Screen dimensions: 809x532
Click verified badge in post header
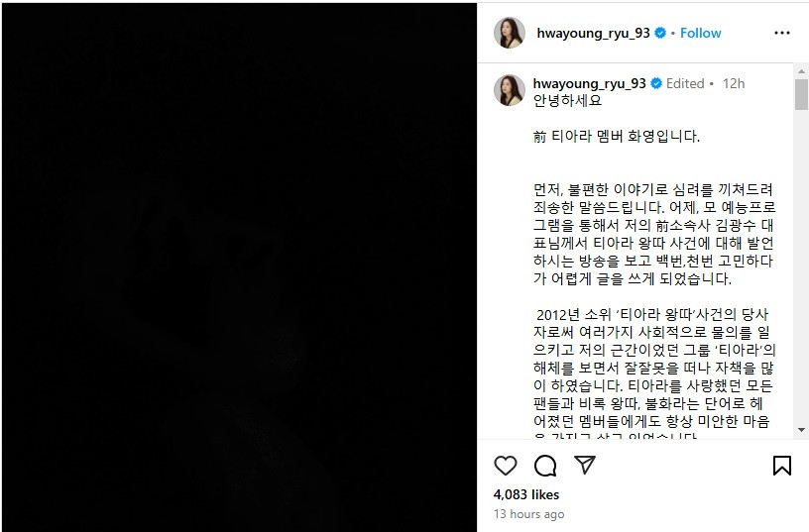click(x=660, y=33)
